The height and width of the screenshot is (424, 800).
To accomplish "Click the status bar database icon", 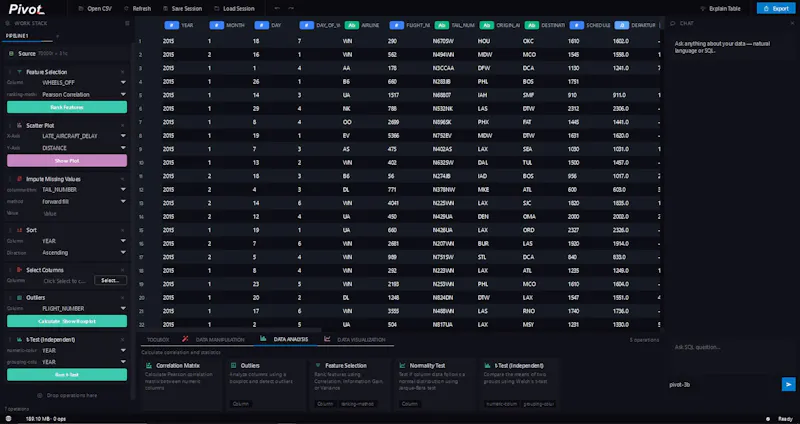I will tap(8, 419).
